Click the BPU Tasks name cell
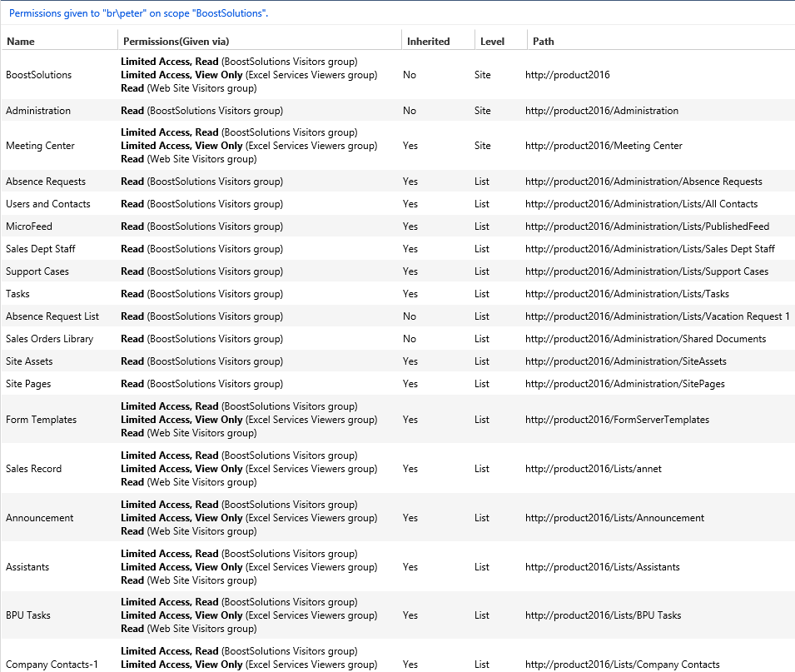The width and height of the screenshot is (795, 672). coord(28,615)
